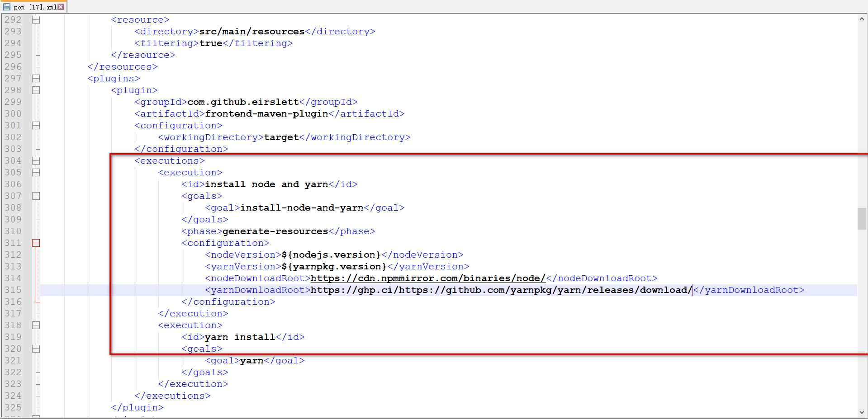
Task: Collapse fold at line 297 plugins
Action: point(36,79)
